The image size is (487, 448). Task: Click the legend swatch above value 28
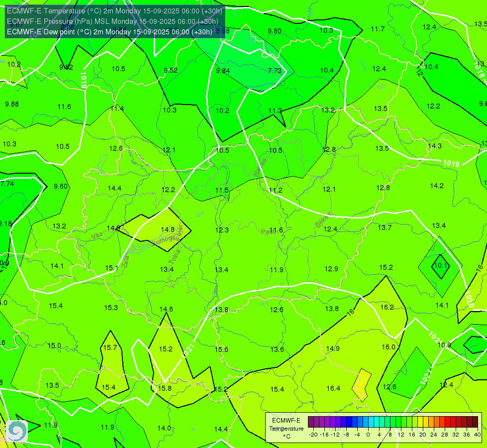point(442,422)
